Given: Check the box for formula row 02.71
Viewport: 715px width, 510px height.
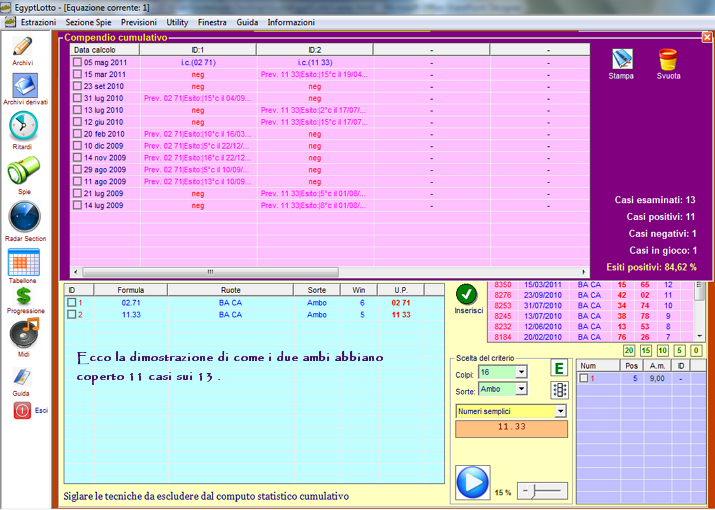Looking at the screenshot, I should click(x=71, y=302).
